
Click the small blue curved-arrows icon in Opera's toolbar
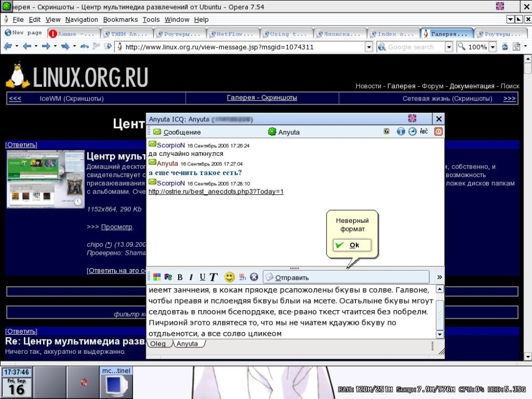pyautogui.click(x=85, y=46)
